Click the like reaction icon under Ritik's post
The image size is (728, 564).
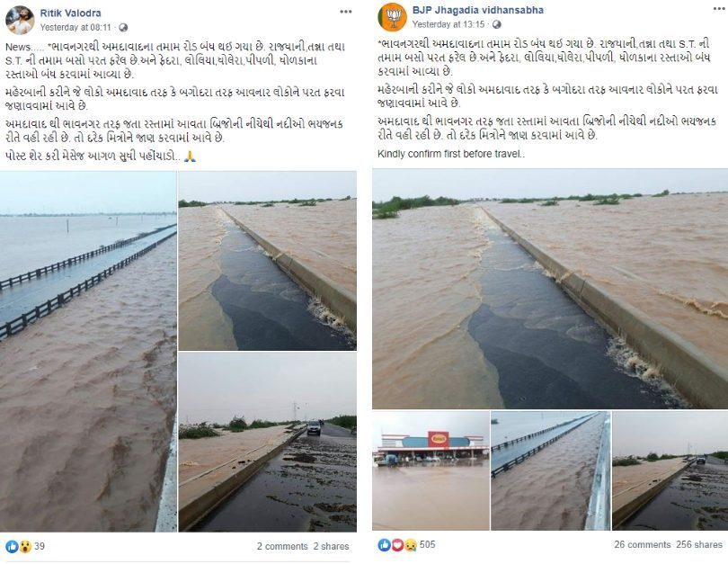[12, 546]
